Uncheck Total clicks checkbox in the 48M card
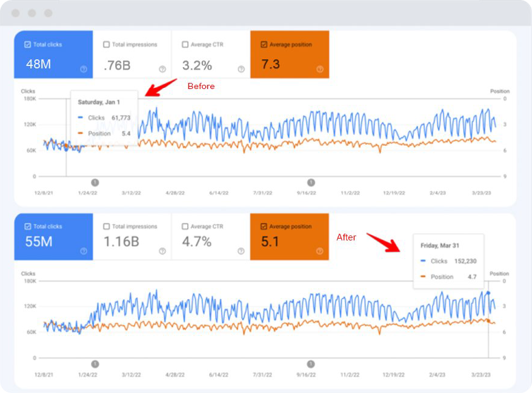 [28, 45]
